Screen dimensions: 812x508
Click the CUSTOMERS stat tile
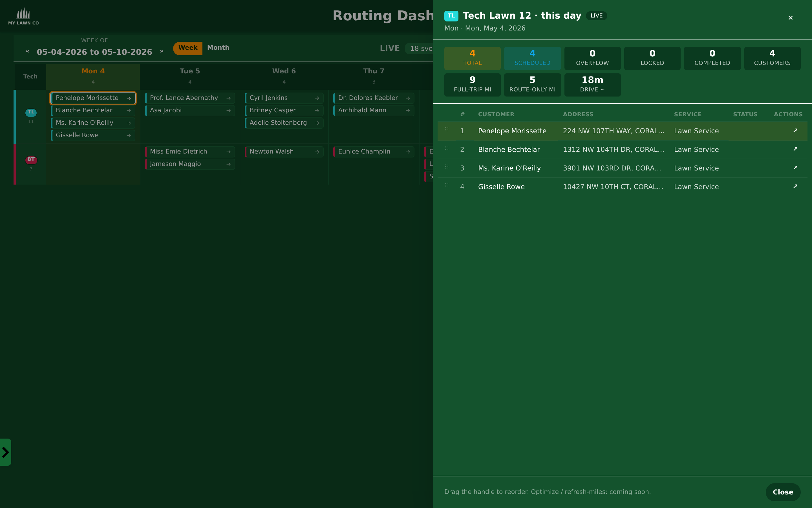tap(772, 58)
